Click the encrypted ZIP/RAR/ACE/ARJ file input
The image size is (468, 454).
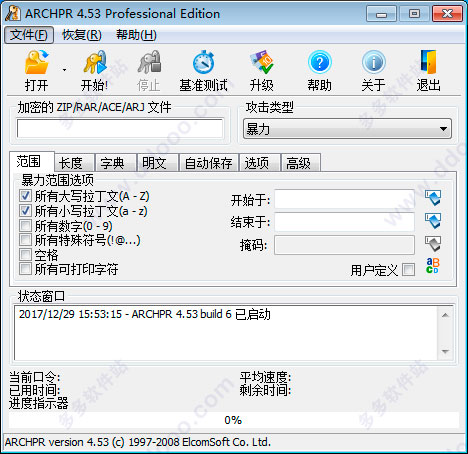(x=120, y=129)
